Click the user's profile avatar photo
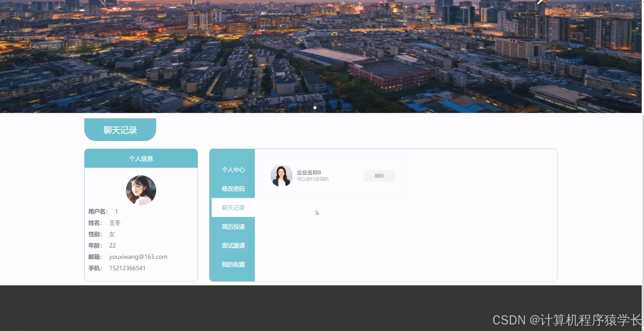Image resolution: width=644 pixels, height=331 pixels. click(141, 190)
